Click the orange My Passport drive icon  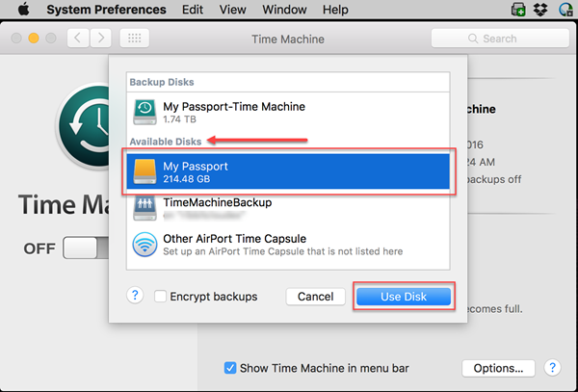point(144,171)
